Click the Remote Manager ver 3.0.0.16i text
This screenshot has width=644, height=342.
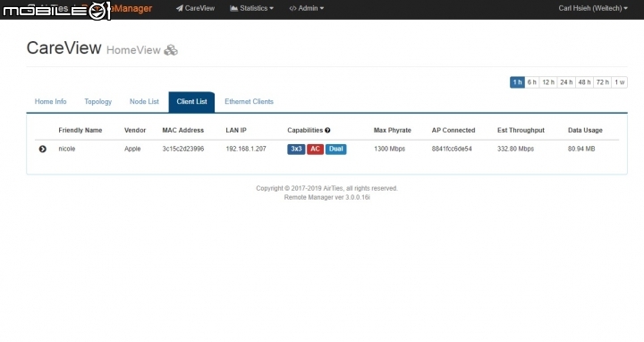point(327,197)
